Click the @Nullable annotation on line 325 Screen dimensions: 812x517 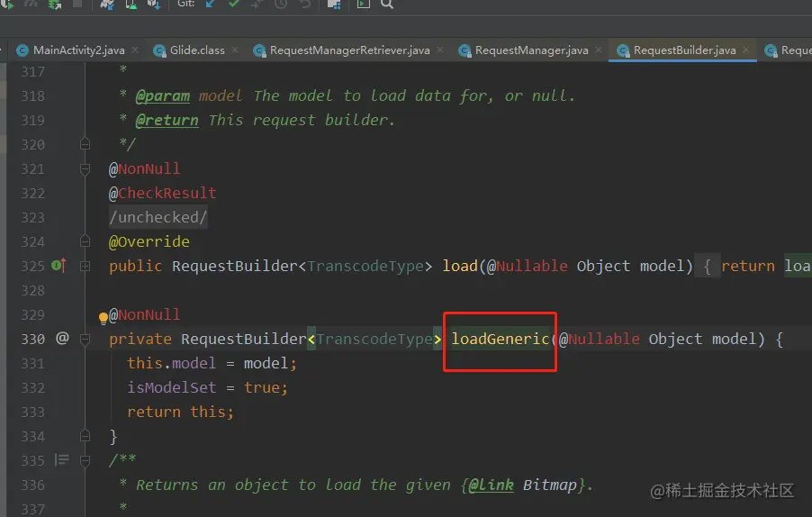pos(528,266)
